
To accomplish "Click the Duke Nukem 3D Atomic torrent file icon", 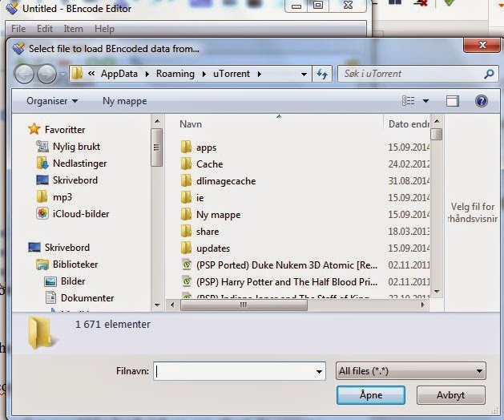I will click(x=187, y=265).
